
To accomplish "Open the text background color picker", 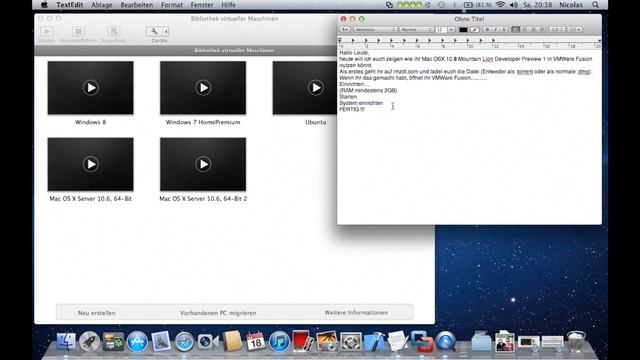I will (475, 29).
